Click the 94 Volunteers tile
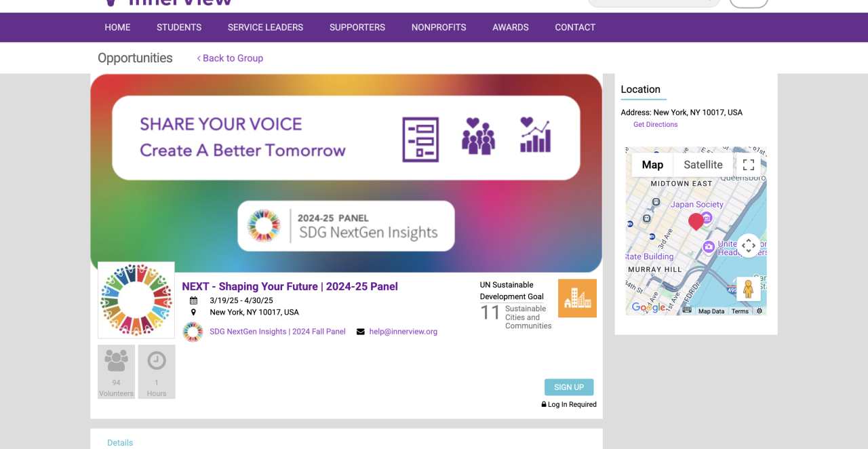Screen dimensions: 868x449 click(x=116, y=372)
